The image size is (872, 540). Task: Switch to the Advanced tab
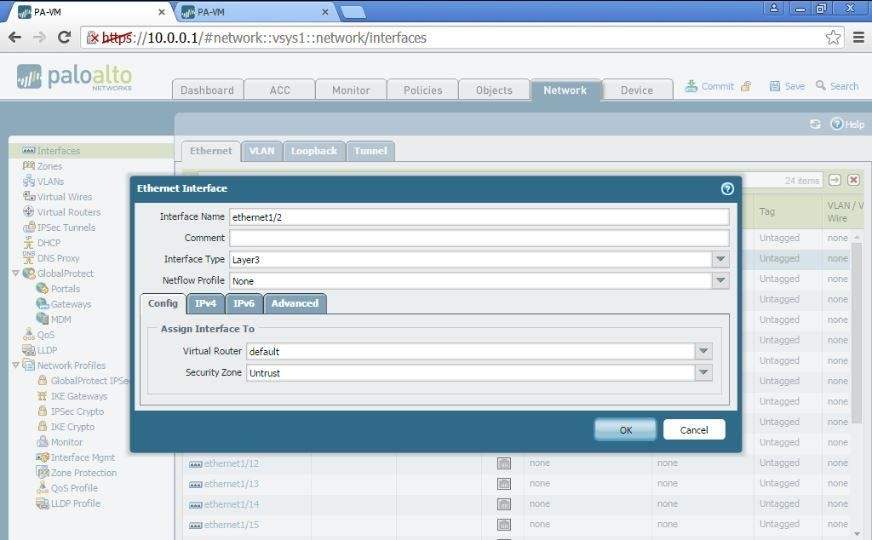pos(294,303)
